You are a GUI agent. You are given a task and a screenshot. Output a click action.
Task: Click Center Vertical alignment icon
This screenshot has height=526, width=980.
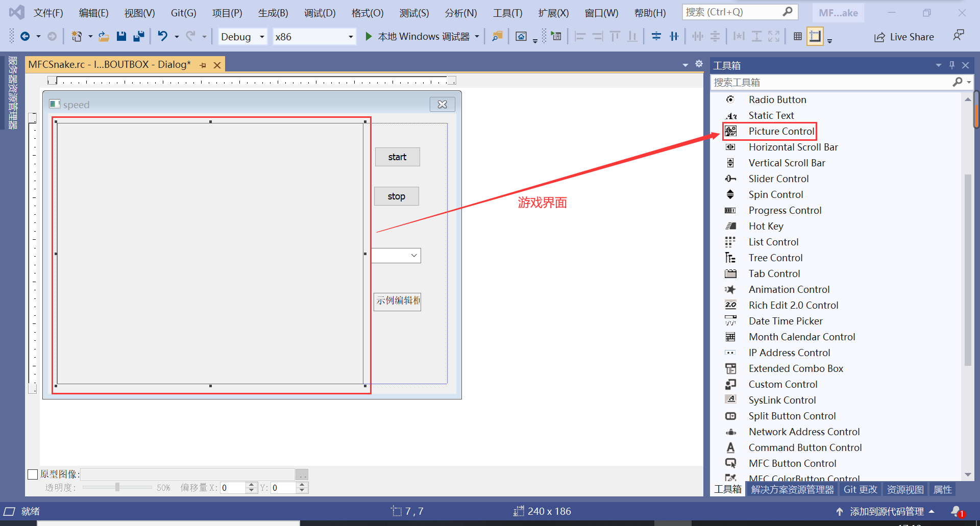click(x=656, y=36)
